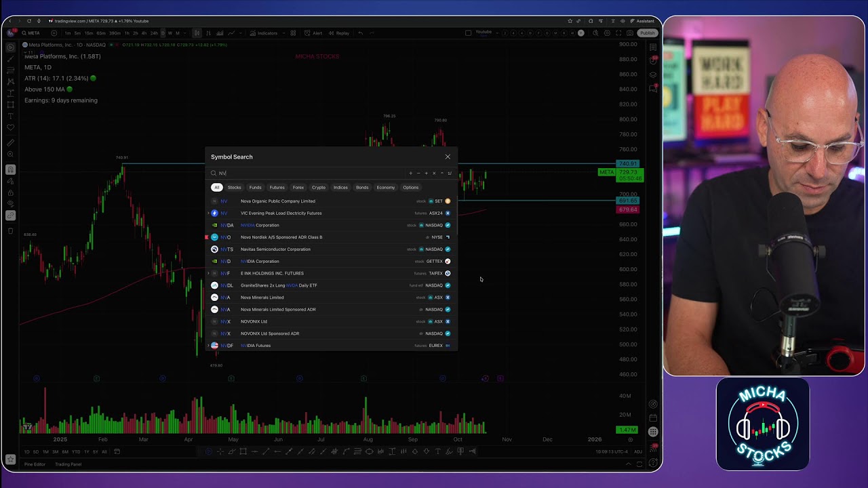Screen dimensions: 868x488
Task: Open the time zone 10:09:13 UTC-4 menu
Action: pos(612,451)
